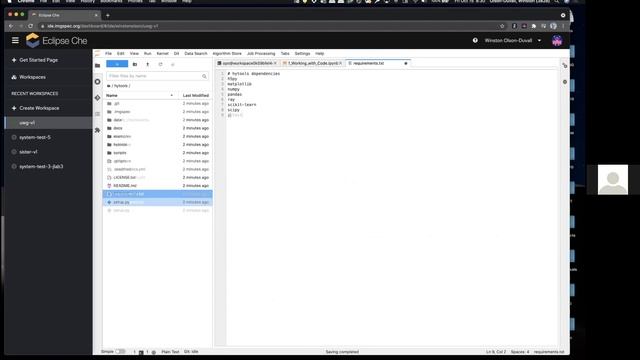
Task: Click the file filter search magnifier
Action: click(x=204, y=76)
